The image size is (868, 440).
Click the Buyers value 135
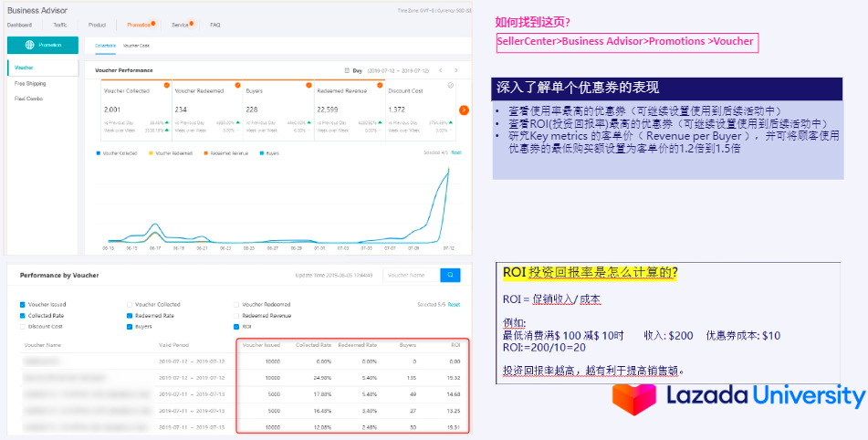(x=412, y=378)
